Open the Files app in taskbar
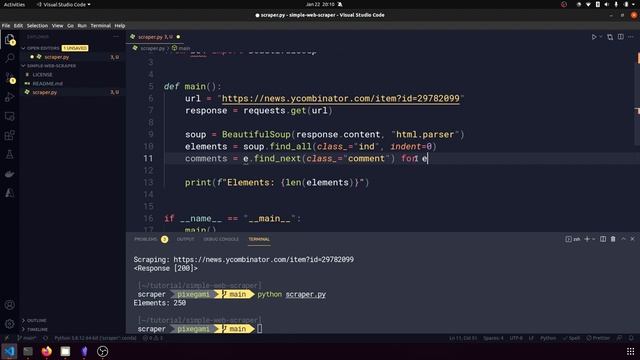Image resolution: width=640 pixels, height=360 pixels. [x=65, y=351]
